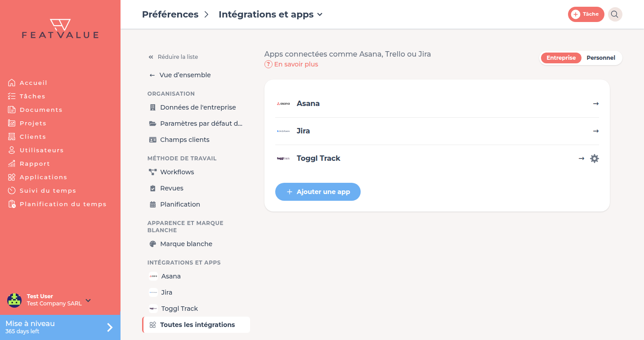The image size is (644, 340).
Task: Click the Asana row arrow
Action: pyautogui.click(x=596, y=104)
